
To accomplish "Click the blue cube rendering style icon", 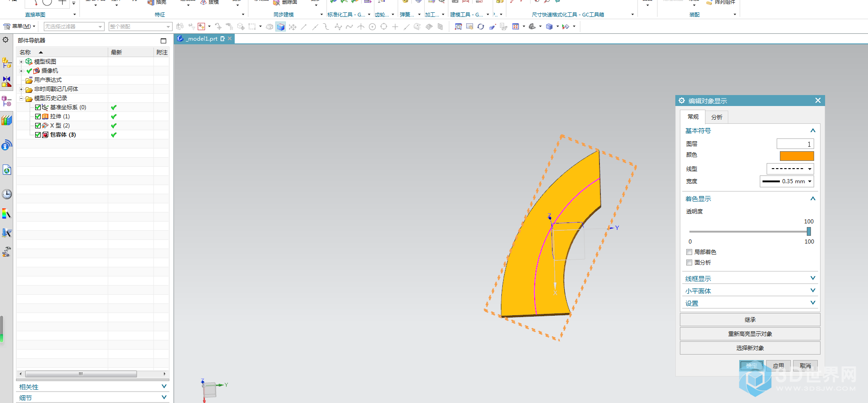I will tap(549, 27).
